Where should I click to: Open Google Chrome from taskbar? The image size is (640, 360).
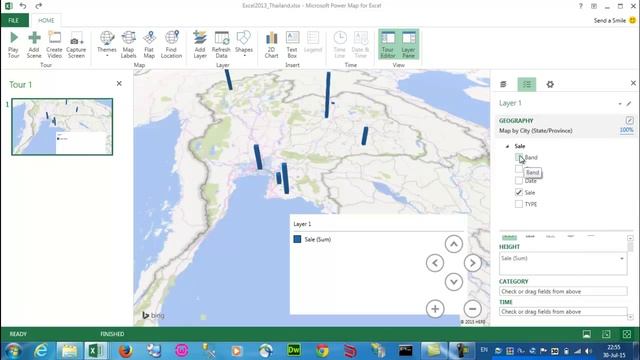point(322,351)
